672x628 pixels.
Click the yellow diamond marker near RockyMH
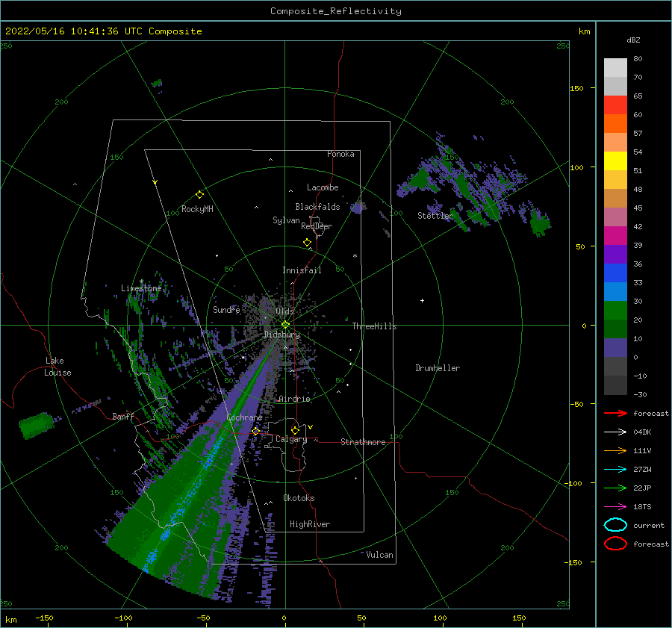pyautogui.click(x=199, y=195)
